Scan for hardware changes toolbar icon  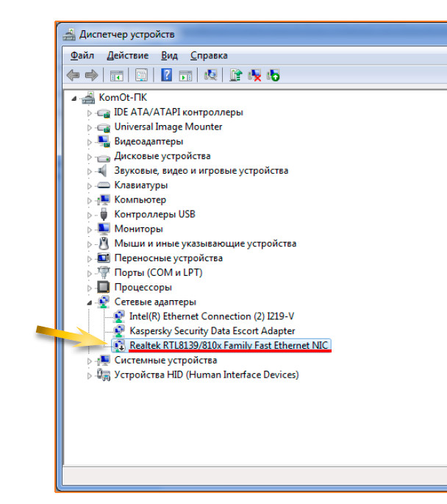[211, 75]
